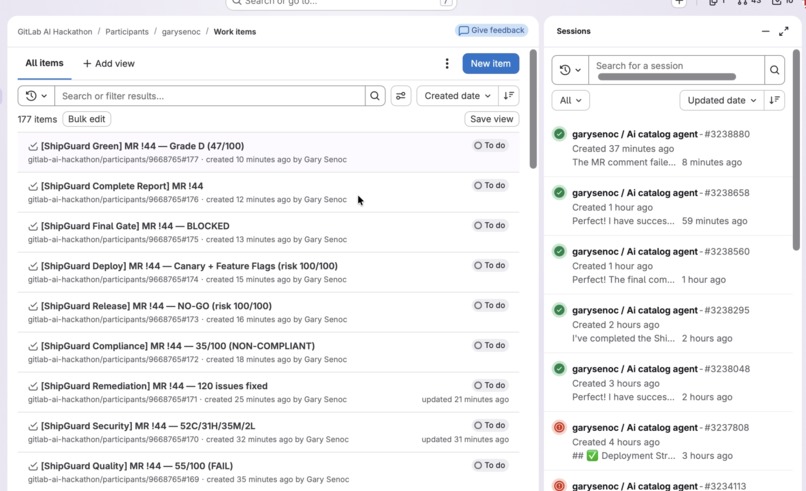Collapse the Sessions panel with minus icon

pyautogui.click(x=765, y=31)
